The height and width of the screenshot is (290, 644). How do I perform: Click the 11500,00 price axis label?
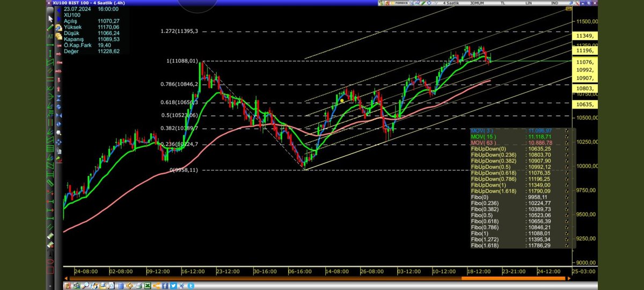pos(587,21)
